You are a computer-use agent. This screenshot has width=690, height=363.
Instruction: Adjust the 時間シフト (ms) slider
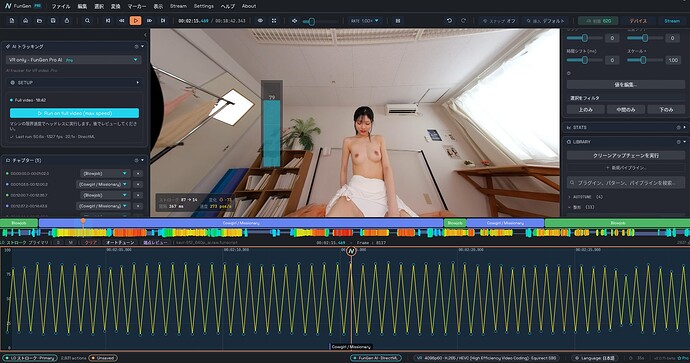[x=584, y=60]
